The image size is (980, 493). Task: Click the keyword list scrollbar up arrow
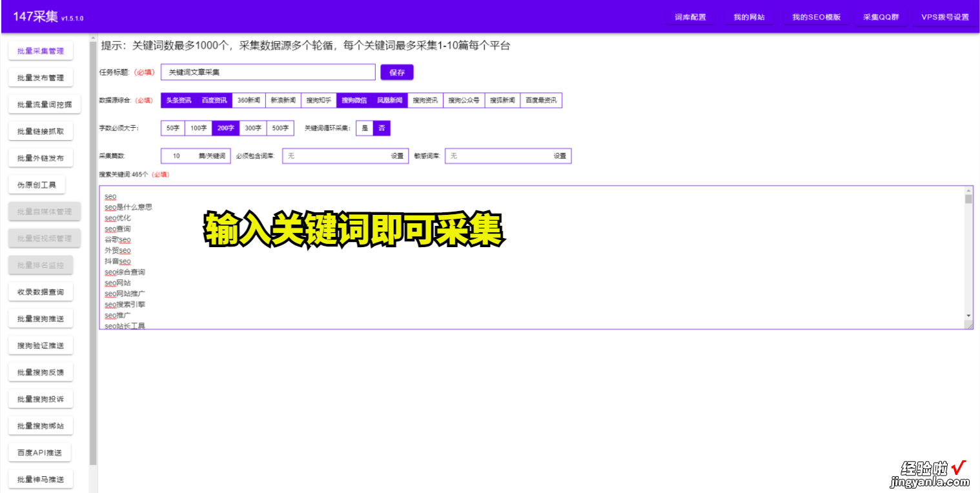[x=968, y=190]
